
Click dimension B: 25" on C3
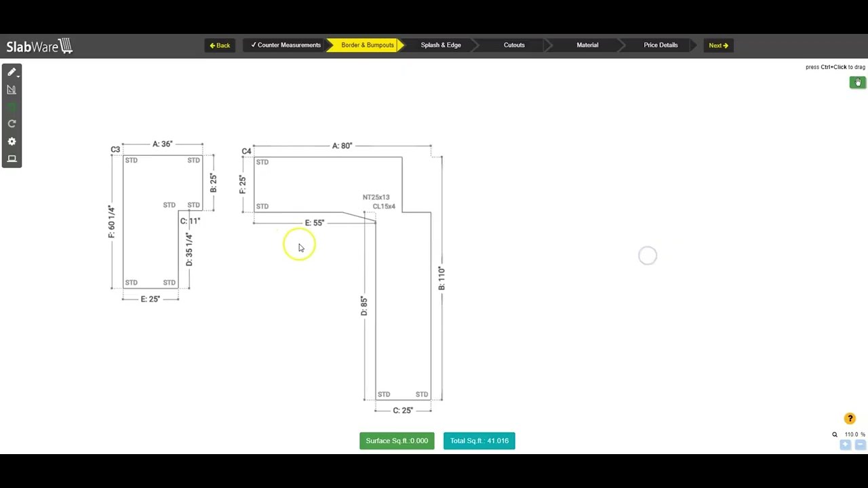pyautogui.click(x=213, y=183)
